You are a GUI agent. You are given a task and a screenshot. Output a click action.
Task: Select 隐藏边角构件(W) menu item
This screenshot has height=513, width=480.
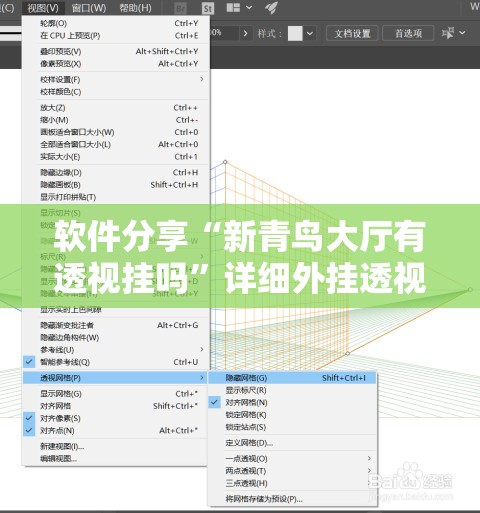coord(116,338)
